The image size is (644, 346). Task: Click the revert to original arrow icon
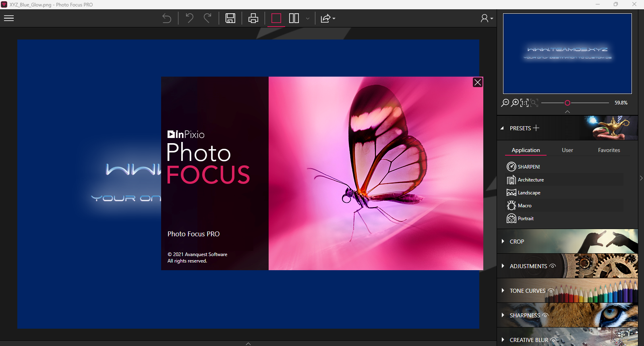pos(167,18)
